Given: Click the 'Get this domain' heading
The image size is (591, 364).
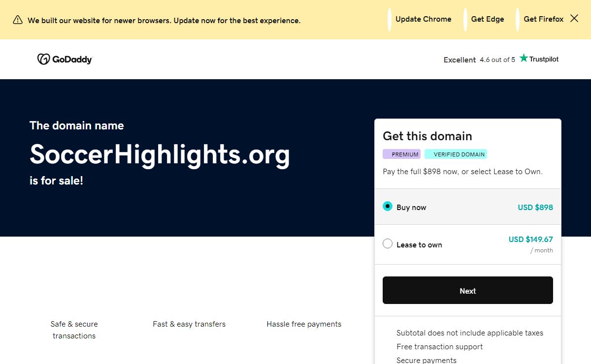Looking at the screenshot, I should click(427, 136).
